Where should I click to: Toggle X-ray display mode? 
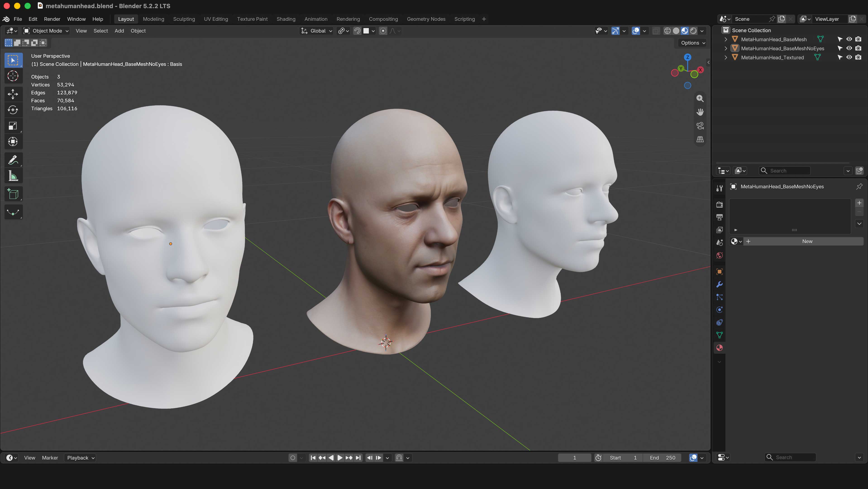656,31
